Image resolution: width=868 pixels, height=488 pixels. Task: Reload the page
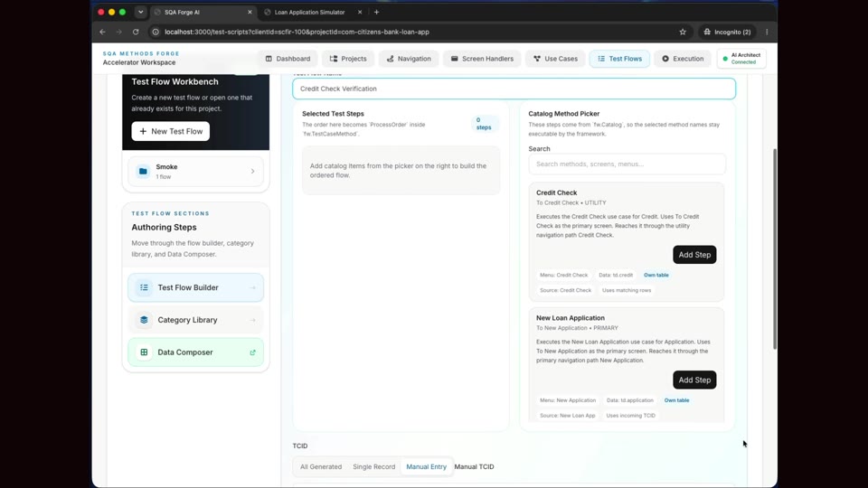(x=136, y=33)
